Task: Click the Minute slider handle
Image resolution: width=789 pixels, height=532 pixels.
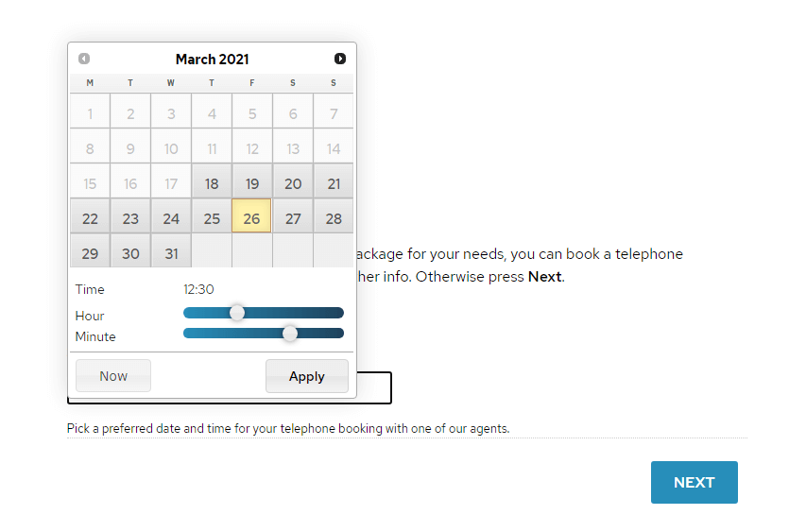Action: 290,333
